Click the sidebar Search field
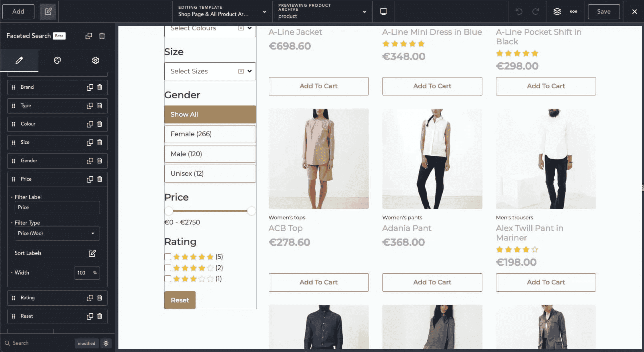The image size is (644, 352). pyautogui.click(x=38, y=343)
